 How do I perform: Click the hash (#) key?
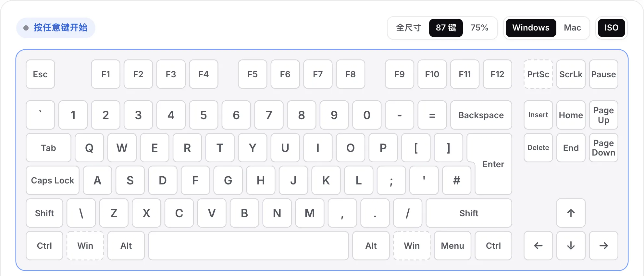click(x=456, y=180)
